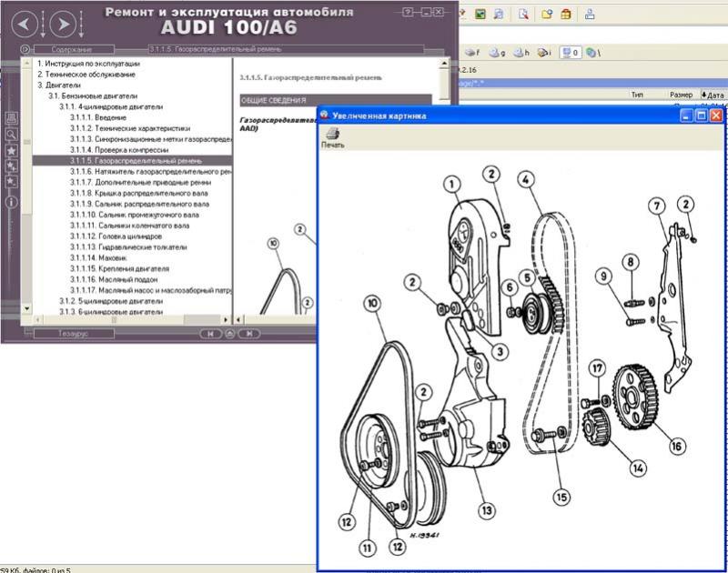Click right arrow of contents horizontal scrollbar

(226, 319)
